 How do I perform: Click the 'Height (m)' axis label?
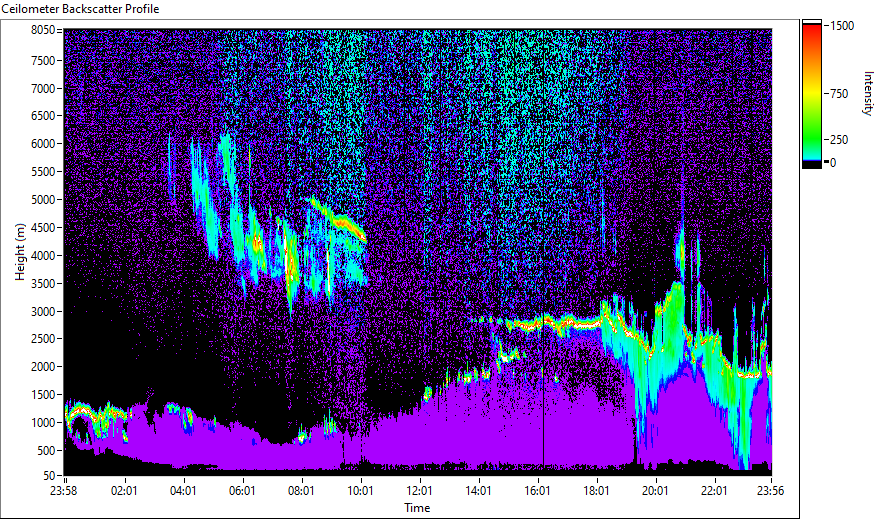(x=20, y=252)
